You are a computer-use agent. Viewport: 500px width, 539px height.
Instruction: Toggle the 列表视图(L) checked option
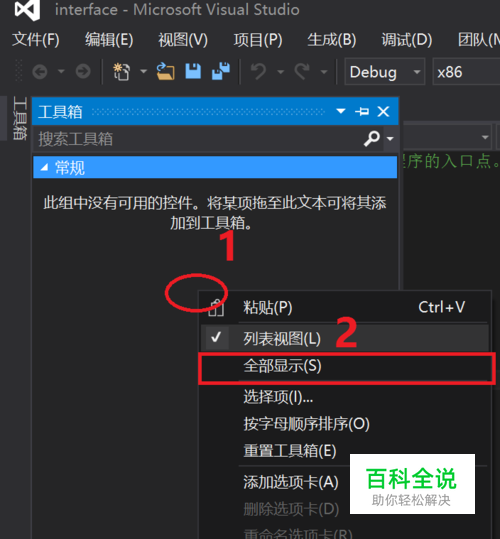(x=345, y=338)
